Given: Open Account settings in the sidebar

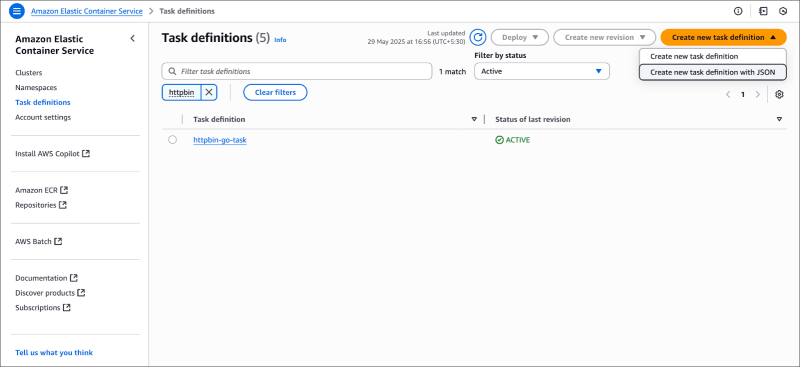Looking at the screenshot, I should pos(43,117).
